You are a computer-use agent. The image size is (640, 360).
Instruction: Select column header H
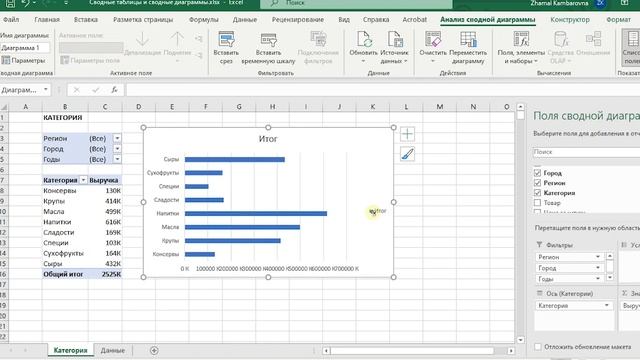pyautogui.click(x=272, y=107)
